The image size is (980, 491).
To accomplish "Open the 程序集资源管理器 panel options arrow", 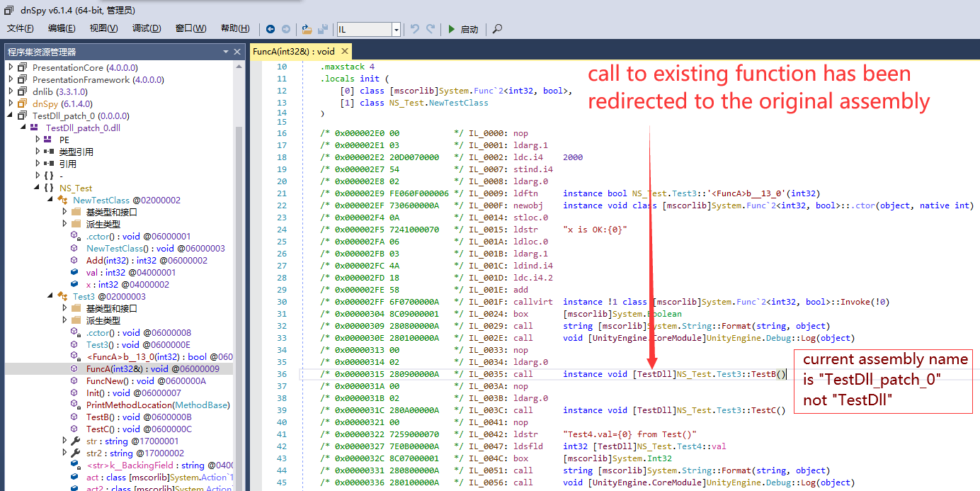I will [224, 52].
